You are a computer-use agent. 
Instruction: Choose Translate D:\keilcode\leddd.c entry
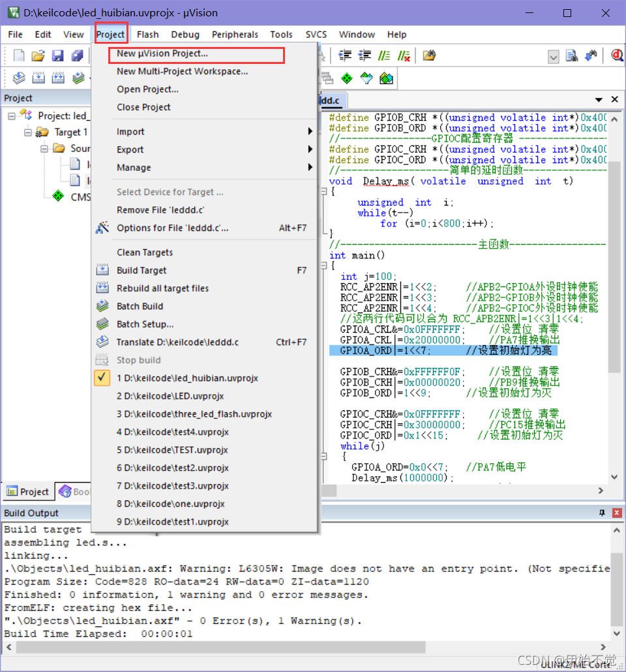coord(205,343)
